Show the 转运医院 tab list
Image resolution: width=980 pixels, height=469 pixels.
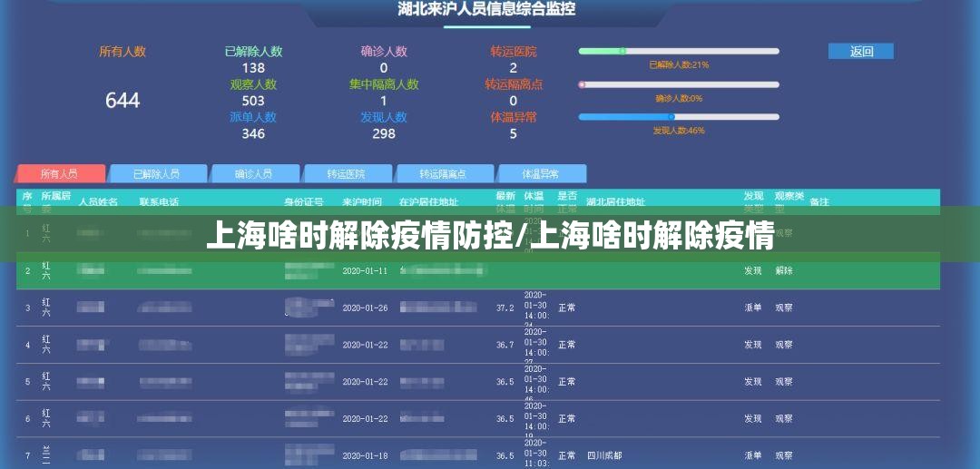pyautogui.click(x=346, y=173)
